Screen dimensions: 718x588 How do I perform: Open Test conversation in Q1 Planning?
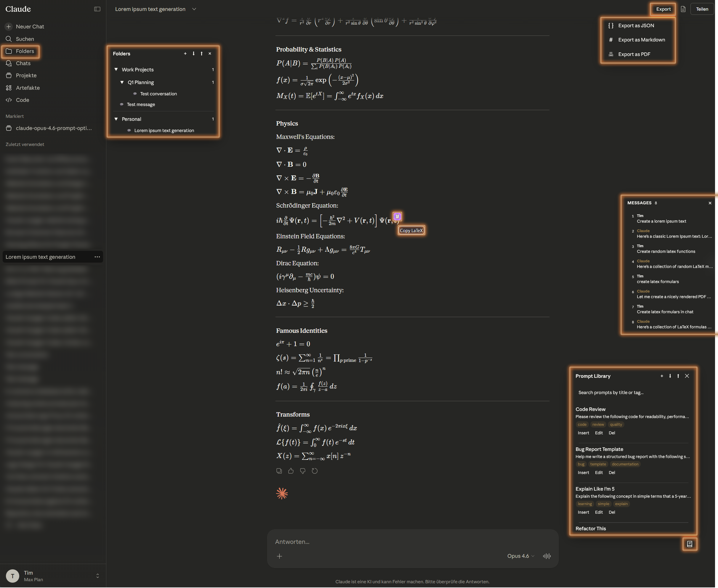coord(158,94)
